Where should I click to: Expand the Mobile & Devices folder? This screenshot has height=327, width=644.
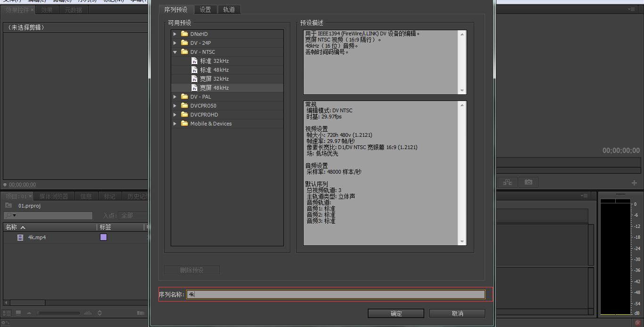click(x=175, y=124)
